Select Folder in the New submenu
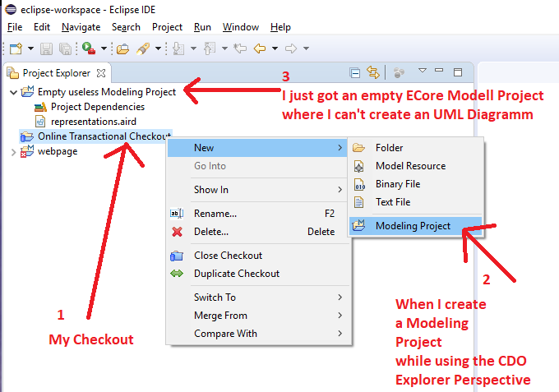The width and height of the screenshot is (559, 392). pyautogui.click(x=415, y=148)
